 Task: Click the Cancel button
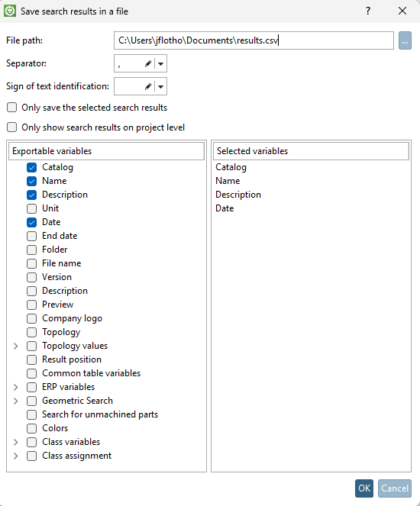point(395,488)
